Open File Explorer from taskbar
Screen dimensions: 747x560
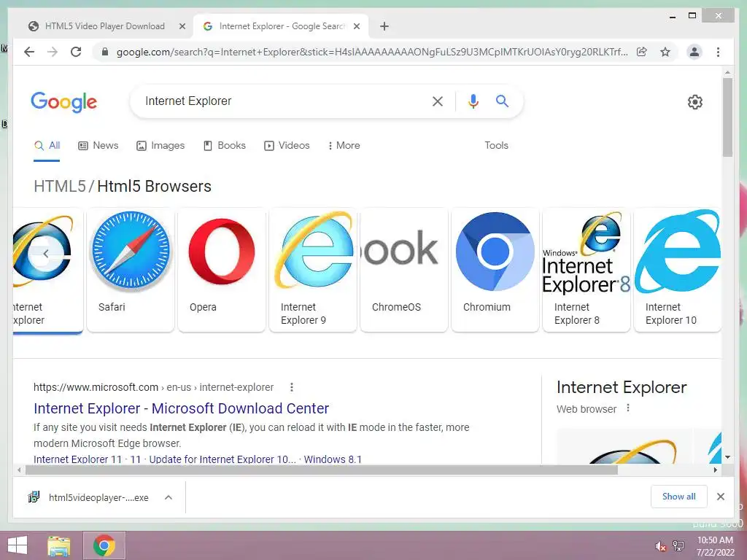[x=58, y=545]
